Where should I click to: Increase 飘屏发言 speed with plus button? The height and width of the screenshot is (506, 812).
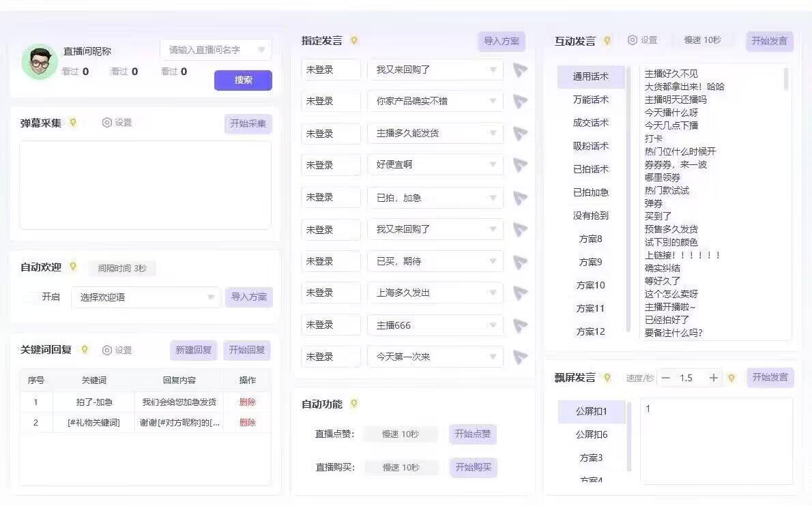(713, 378)
